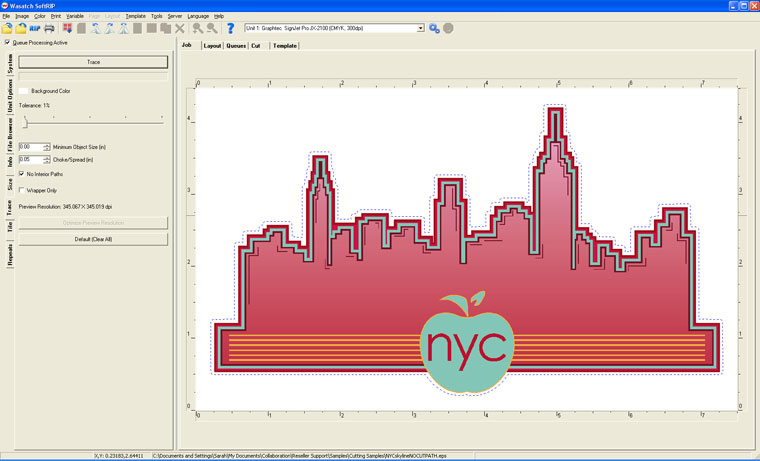Increase the Minimum Object Size value

[47, 144]
